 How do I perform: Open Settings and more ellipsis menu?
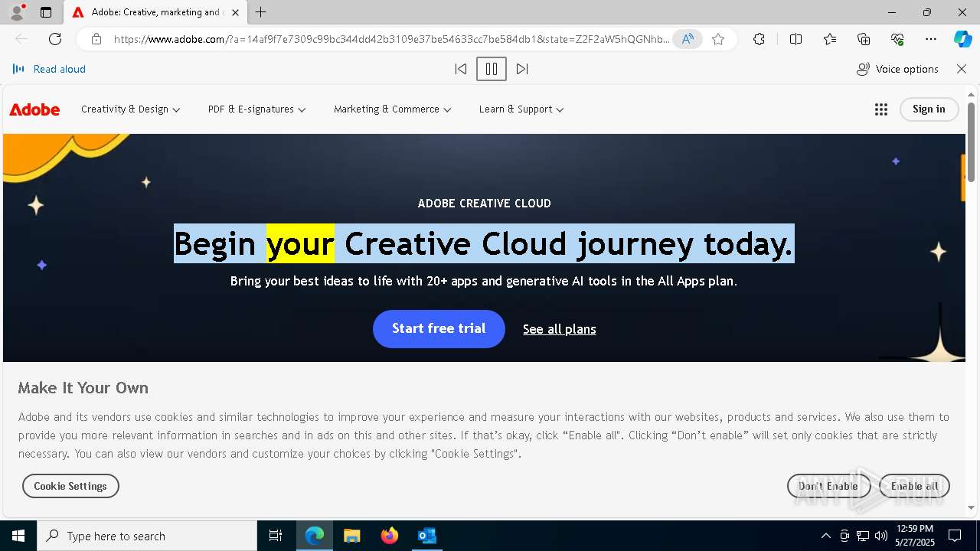[x=931, y=39]
